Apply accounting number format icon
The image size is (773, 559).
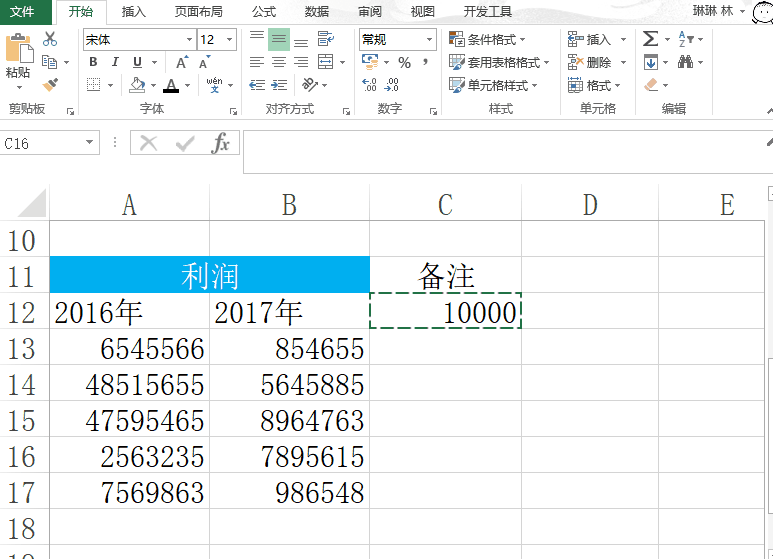coord(370,62)
